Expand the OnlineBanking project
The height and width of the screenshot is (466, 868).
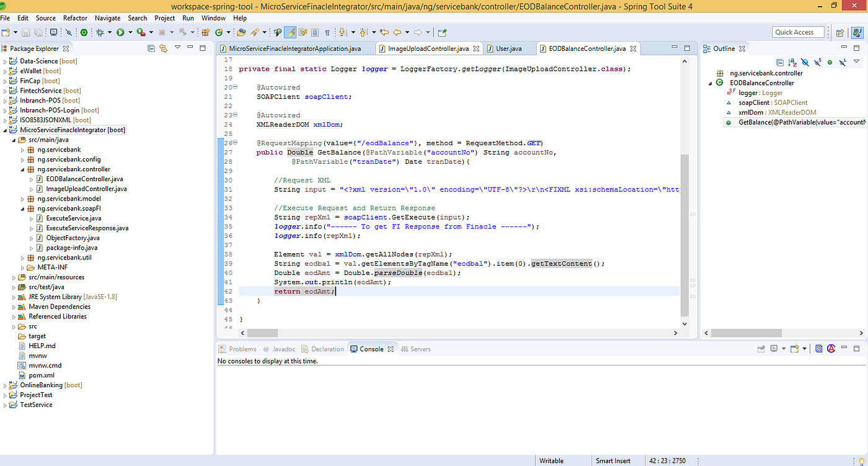5,385
